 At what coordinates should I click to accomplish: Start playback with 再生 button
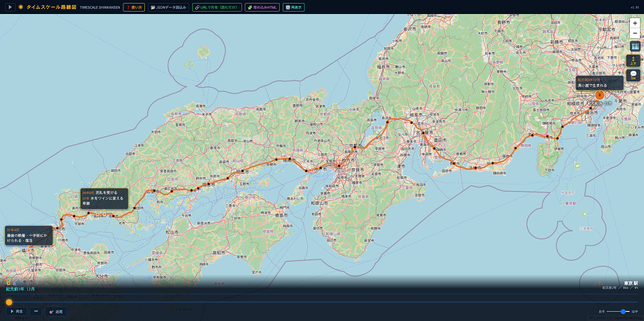coord(17,311)
